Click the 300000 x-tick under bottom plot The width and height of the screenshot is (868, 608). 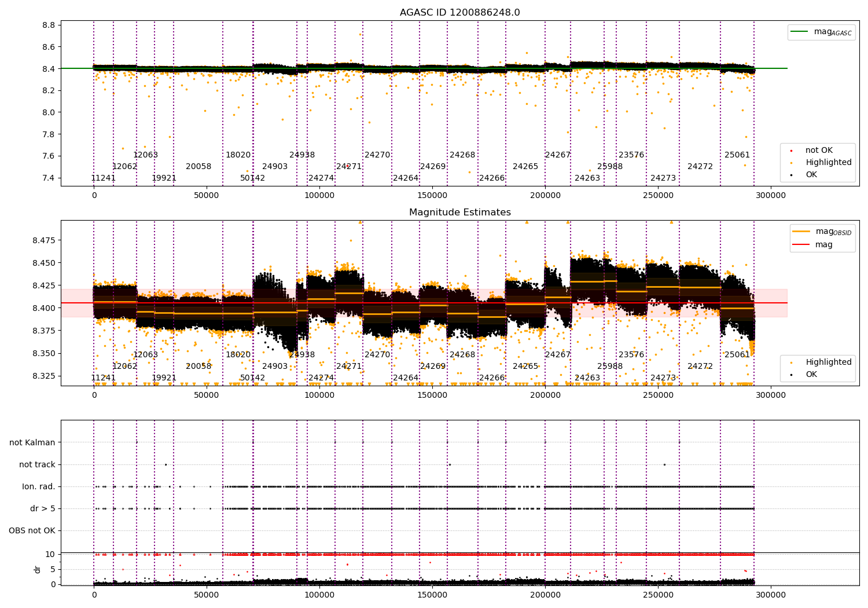[771, 595]
